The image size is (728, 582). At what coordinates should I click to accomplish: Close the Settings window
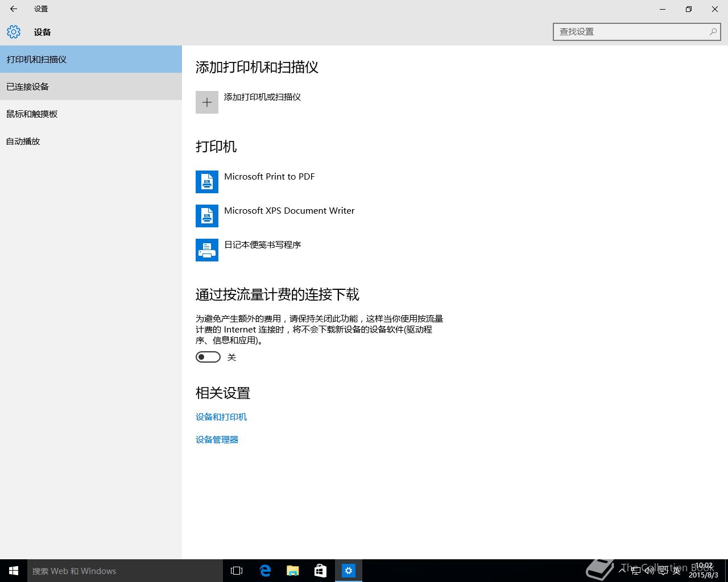click(715, 9)
